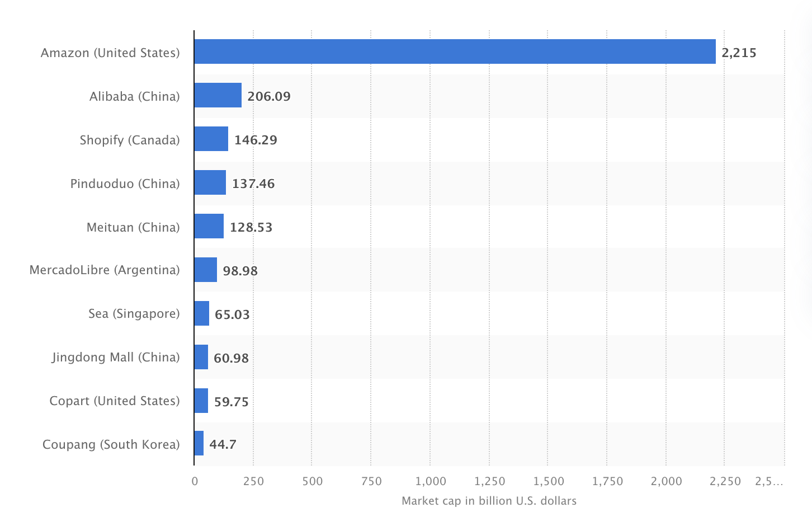Click the 'Meituan (China)' label
812x517 pixels.
click(x=133, y=227)
